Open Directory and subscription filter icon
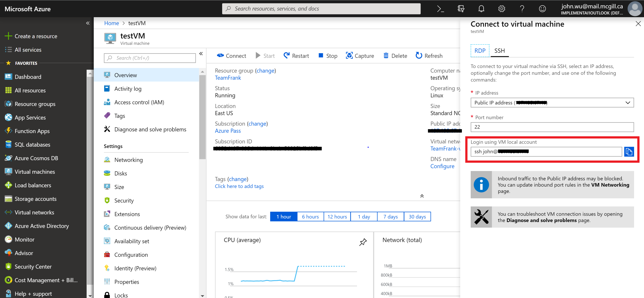Screen dimensions: 644x298 (x=461, y=9)
